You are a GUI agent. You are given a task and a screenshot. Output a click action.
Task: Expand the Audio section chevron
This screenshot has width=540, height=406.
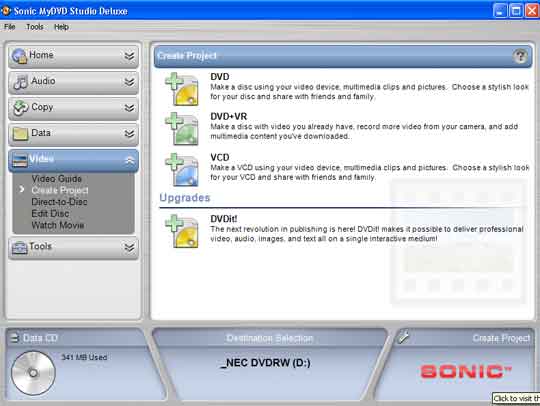click(x=129, y=82)
